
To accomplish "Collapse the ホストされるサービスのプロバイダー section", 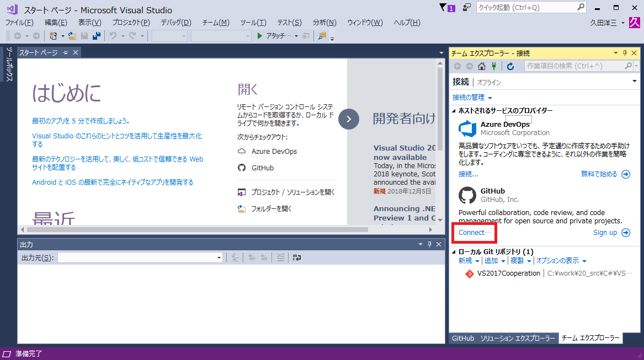I will click(455, 110).
